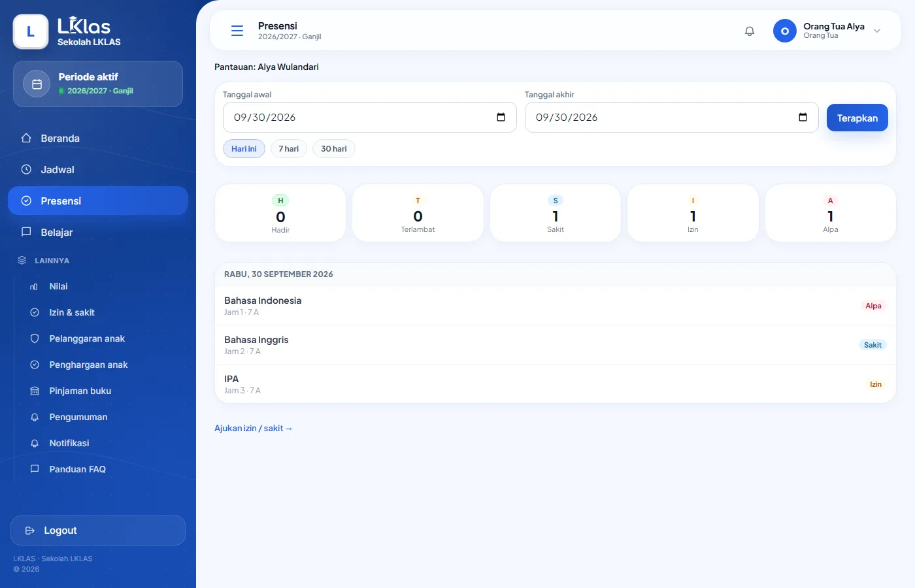Open Pengumuman in the sidebar
915x588 pixels.
[x=105, y=417]
